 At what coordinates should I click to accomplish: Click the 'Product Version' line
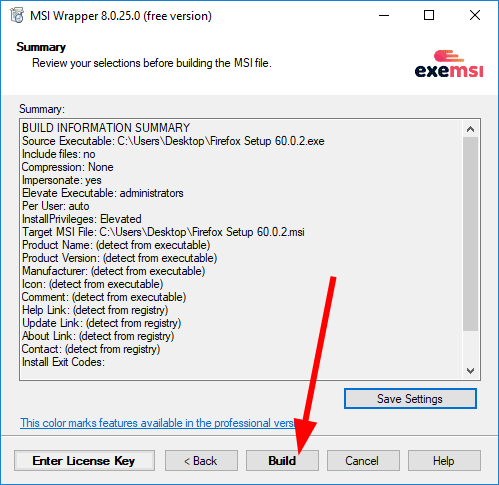tap(120, 258)
